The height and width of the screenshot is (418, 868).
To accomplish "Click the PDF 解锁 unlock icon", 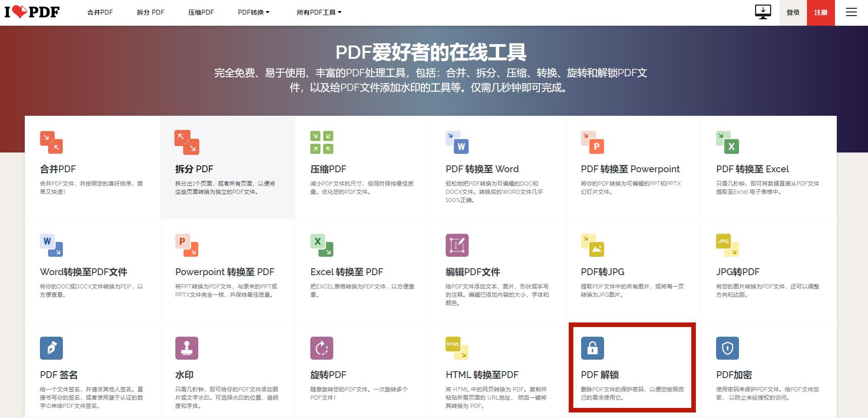I will [593, 348].
